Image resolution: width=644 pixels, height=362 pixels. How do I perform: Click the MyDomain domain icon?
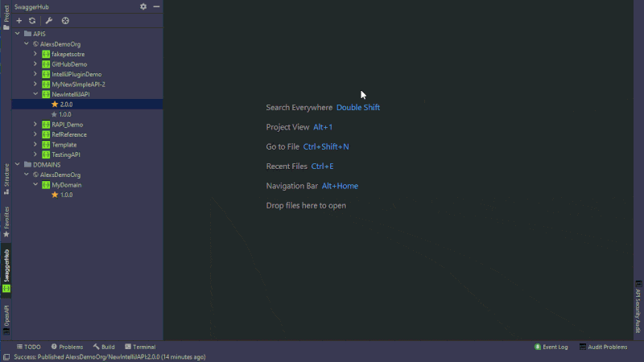click(46, 185)
